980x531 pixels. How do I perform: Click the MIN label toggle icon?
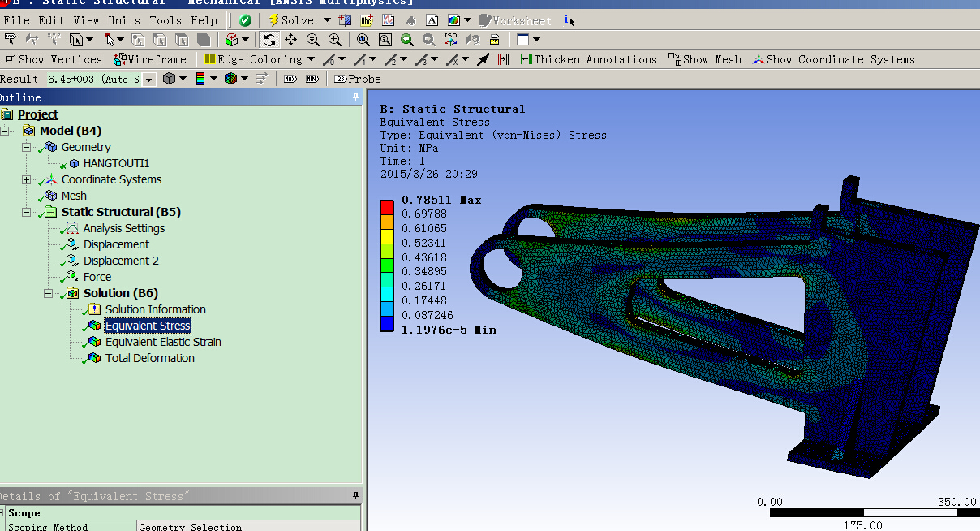coord(312,79)
